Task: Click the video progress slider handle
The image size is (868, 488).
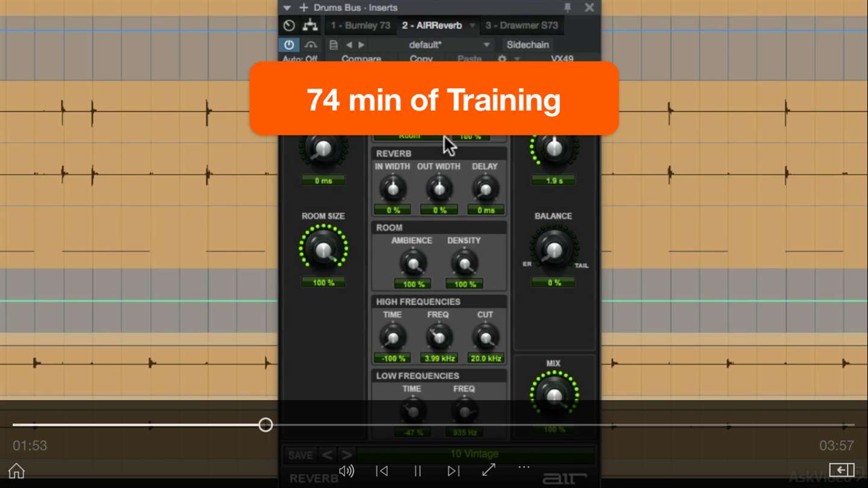Action: pos(265,425)
